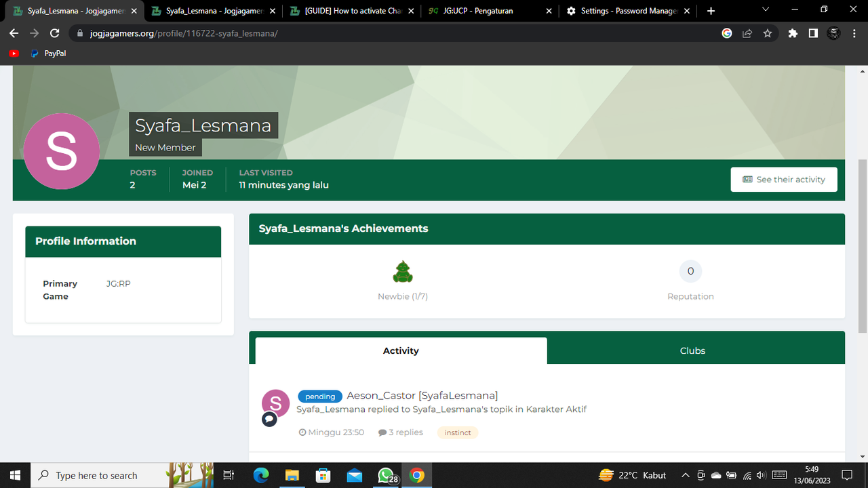Switch to Settings Password Manager tab
This screenshot has width=868, height=488.
[x=627, y=11]
